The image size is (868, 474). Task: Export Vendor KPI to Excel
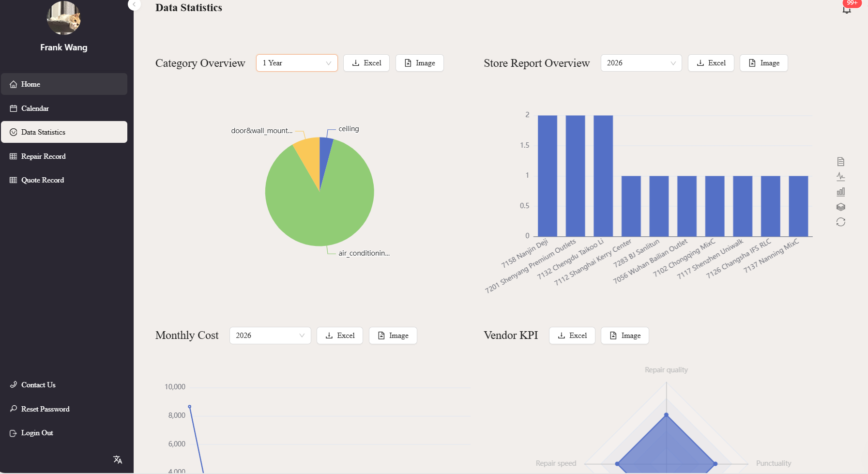point(572,336)
